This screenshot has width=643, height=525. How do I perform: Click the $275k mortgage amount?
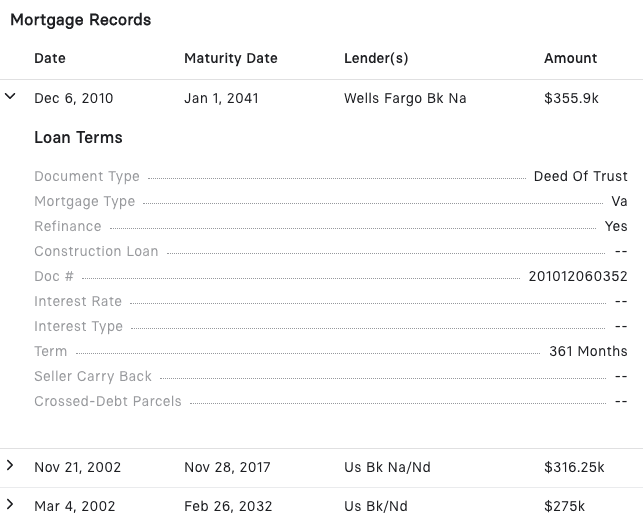pyautogui.click(x=565, y=506)
